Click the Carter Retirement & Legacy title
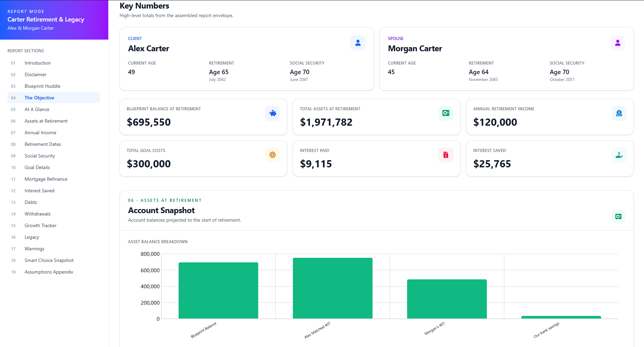 pyautogui.click(x=46, y=19)
